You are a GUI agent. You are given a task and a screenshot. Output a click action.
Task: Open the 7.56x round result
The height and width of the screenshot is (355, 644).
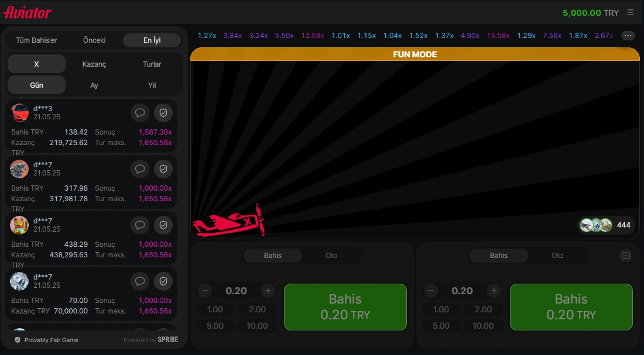tap(552, 36)
